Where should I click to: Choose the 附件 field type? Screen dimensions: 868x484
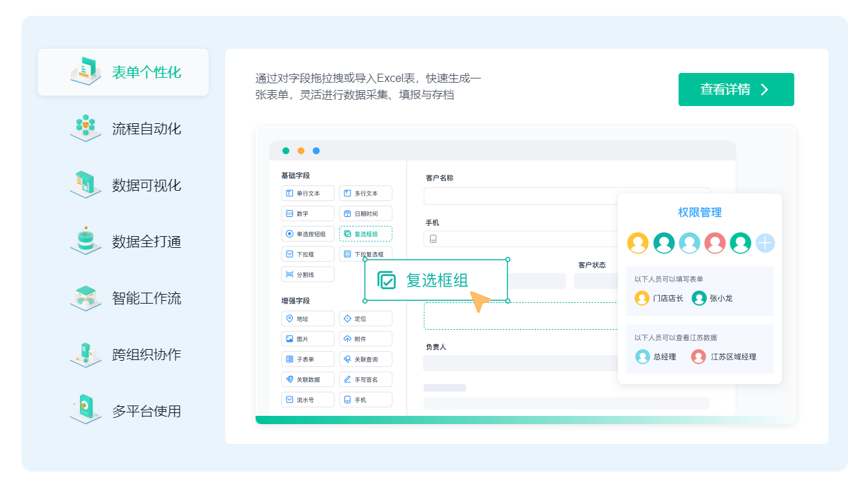click(366, 339)
